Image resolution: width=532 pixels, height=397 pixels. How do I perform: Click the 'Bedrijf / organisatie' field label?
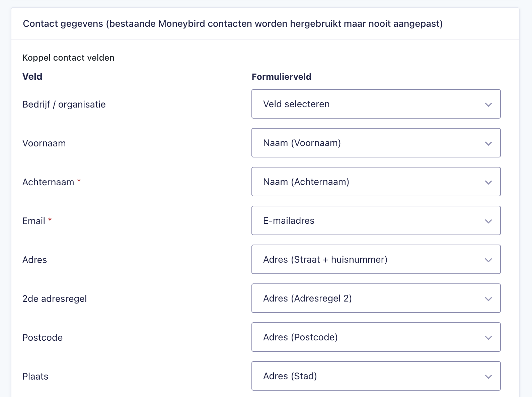coord(64,105)
